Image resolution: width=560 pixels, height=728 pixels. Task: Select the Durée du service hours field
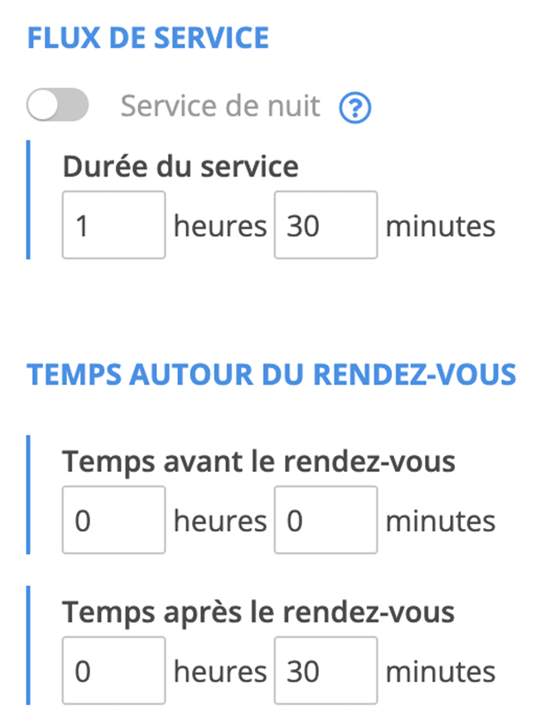pyautogui.click(x=114, y=225)
